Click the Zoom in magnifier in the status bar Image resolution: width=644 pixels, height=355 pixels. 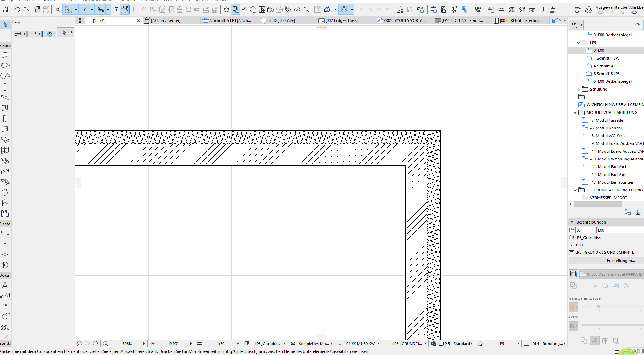(x=95, y=343)
